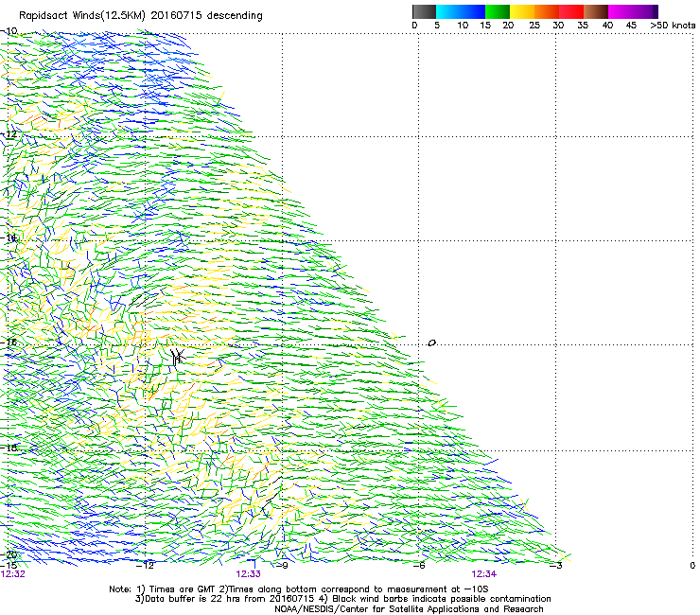Click the purple '12:34' time label
Image resolution: width=700 pixels, height=615 pixels.
pos(484,574)
